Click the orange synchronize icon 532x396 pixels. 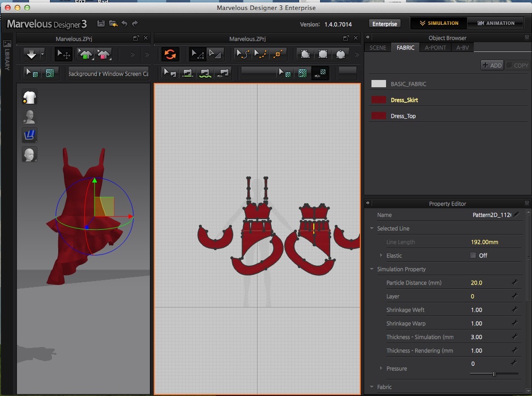(170, 54)
